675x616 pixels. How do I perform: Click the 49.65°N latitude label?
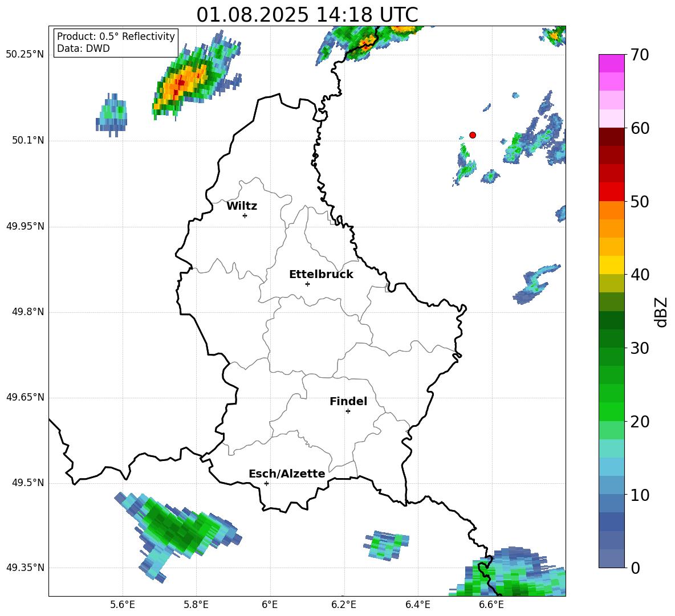coord(25,397)
